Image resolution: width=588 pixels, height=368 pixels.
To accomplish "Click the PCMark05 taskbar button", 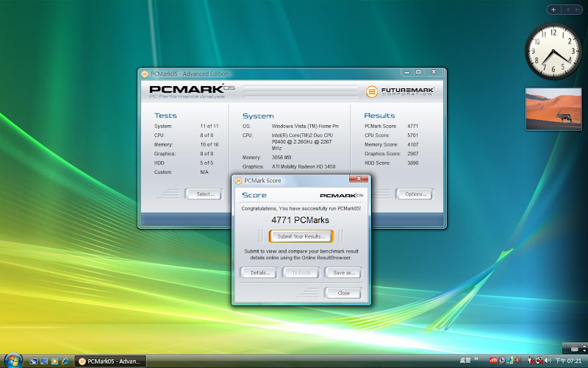I will (x=110, y=361).
